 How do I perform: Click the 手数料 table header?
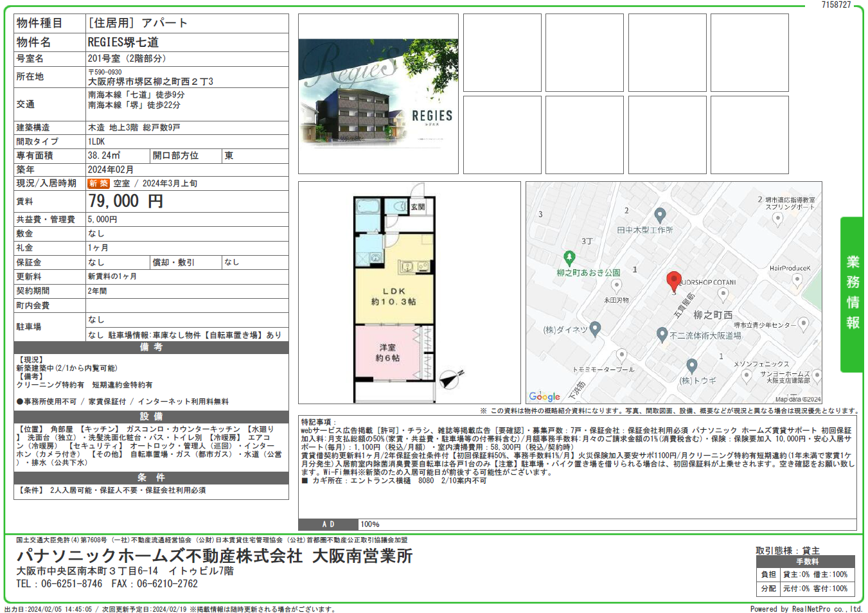click(807, 562)
